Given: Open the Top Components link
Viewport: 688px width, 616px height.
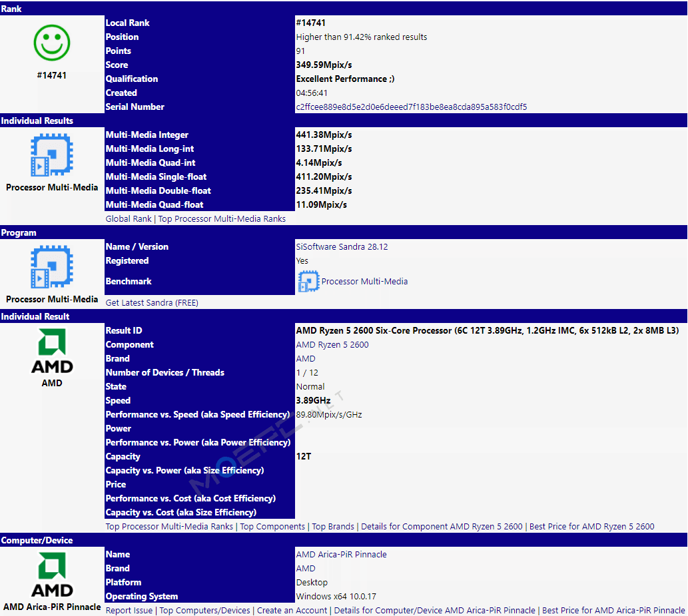Looking at the screenshot, I should pos(272,527).
